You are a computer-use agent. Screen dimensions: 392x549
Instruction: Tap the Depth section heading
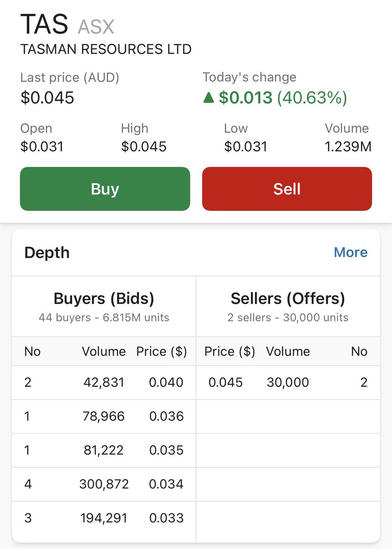pos(47,253)
